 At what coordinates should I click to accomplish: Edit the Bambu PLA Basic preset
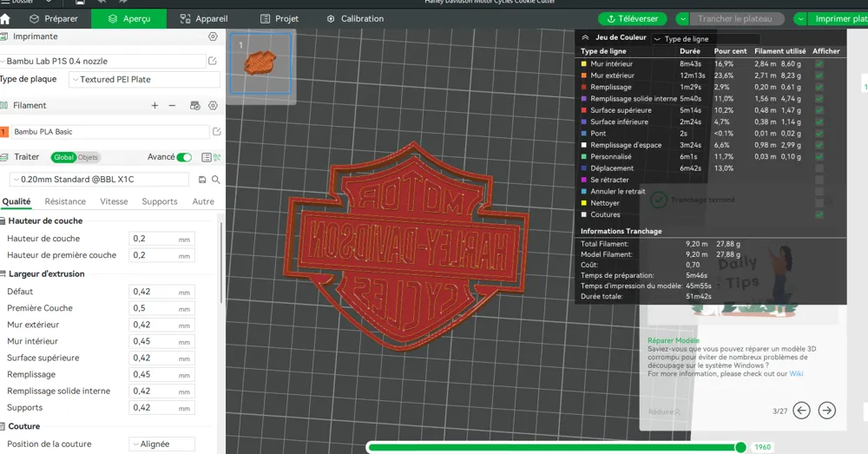click(x=216, y=132)
